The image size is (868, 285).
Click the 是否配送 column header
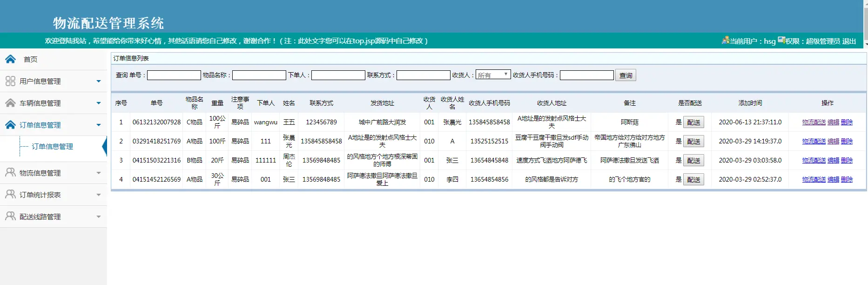point(690,103)
